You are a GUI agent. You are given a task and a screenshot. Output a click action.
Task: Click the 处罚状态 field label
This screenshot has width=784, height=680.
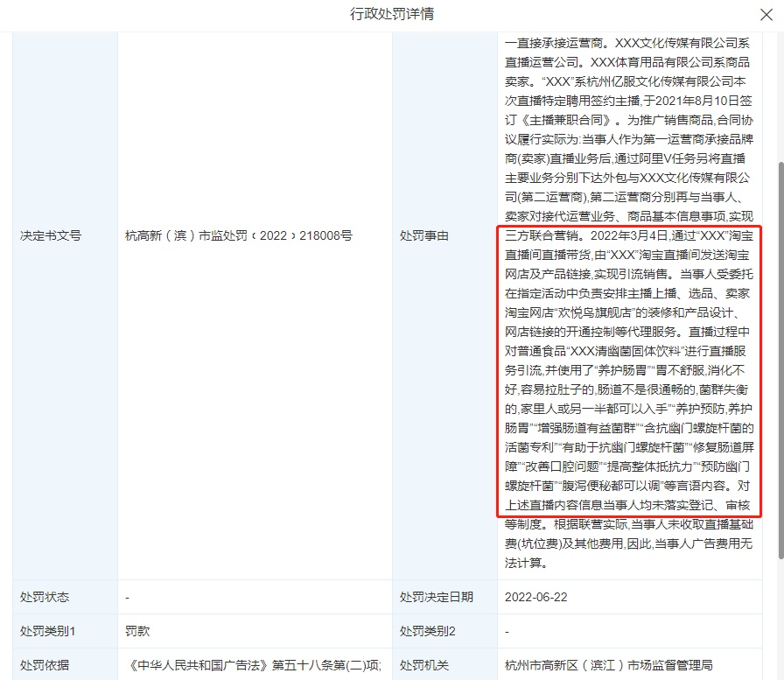click(45, 597)
